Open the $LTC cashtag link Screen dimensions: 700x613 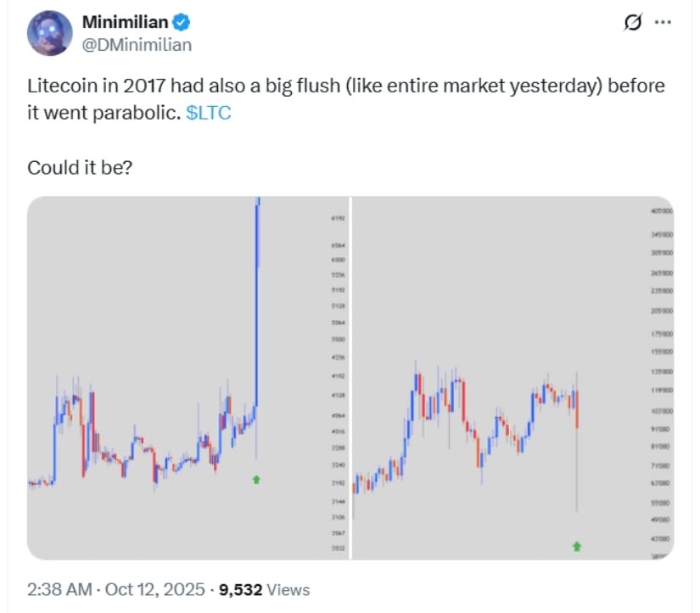click(x=209, y=114)
